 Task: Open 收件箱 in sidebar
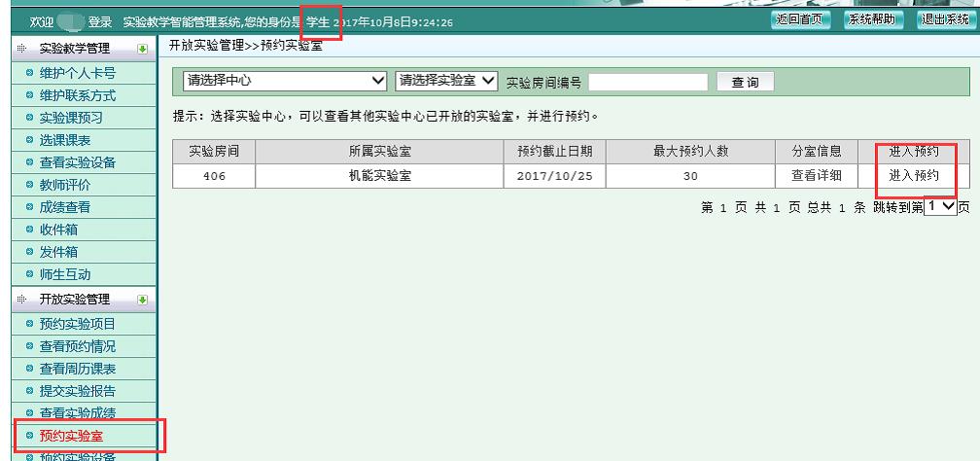tap(58, 230)
